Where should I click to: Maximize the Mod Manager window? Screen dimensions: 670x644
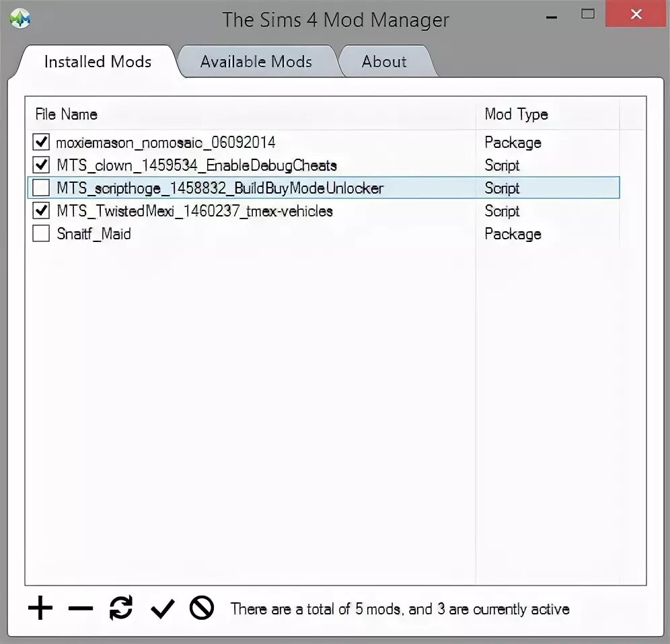(588, 14)
